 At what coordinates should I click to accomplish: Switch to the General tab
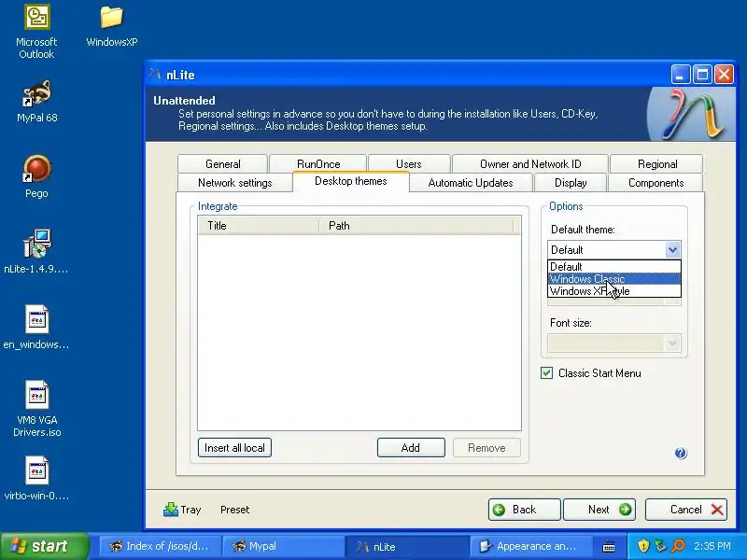(222, 164)
